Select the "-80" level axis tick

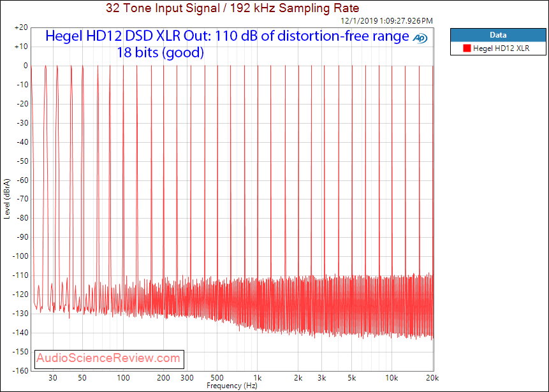pos(21,218)
